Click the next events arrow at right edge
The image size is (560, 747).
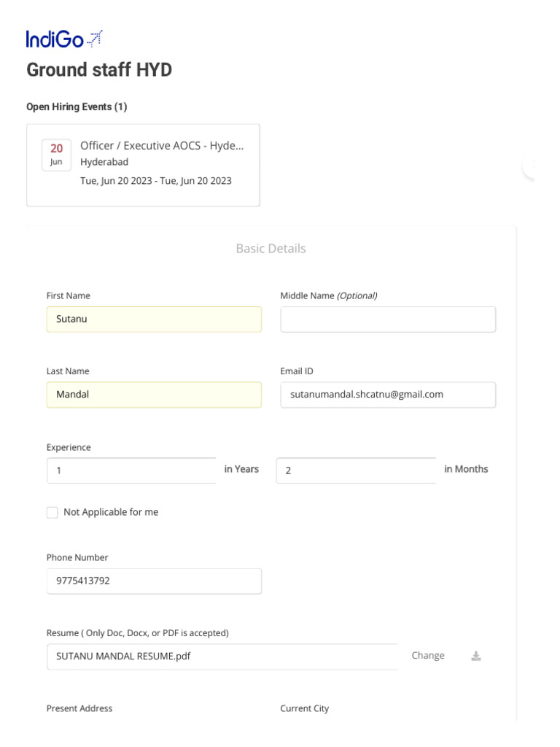(x=529, y=166)
